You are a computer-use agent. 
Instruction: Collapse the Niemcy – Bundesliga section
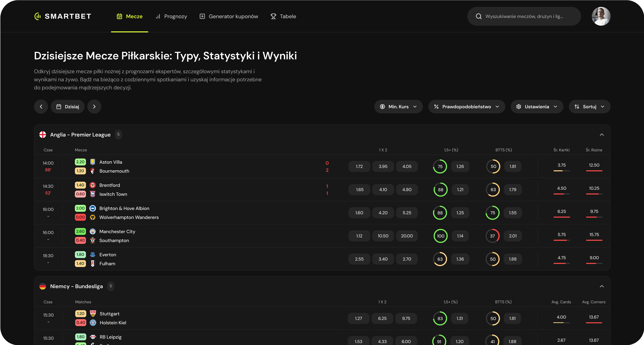click(x=602, y=286)
